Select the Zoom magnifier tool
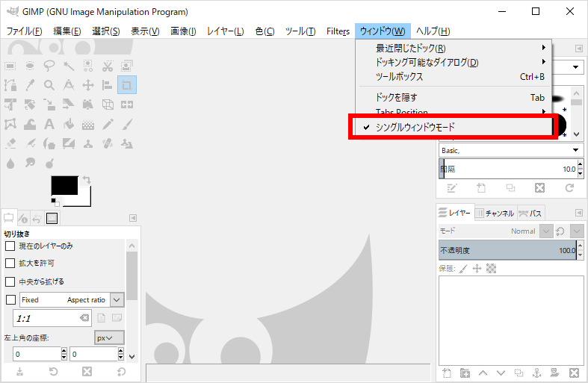 point(49,85)
